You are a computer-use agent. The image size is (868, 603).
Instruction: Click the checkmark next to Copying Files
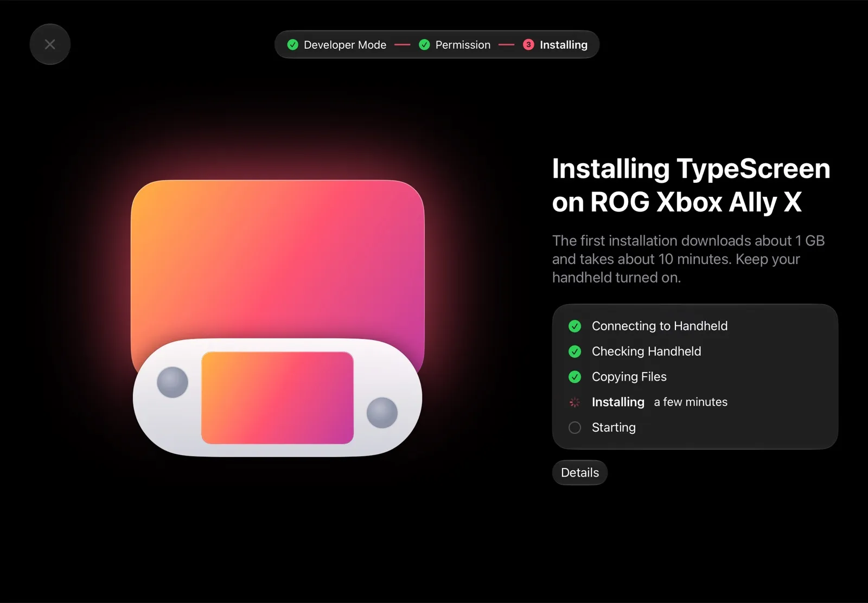tap(575, 377)
